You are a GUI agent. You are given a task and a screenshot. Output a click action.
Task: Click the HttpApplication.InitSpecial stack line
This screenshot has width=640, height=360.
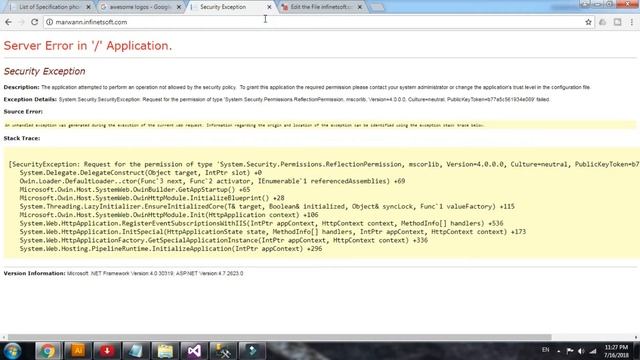pos(273,232)
